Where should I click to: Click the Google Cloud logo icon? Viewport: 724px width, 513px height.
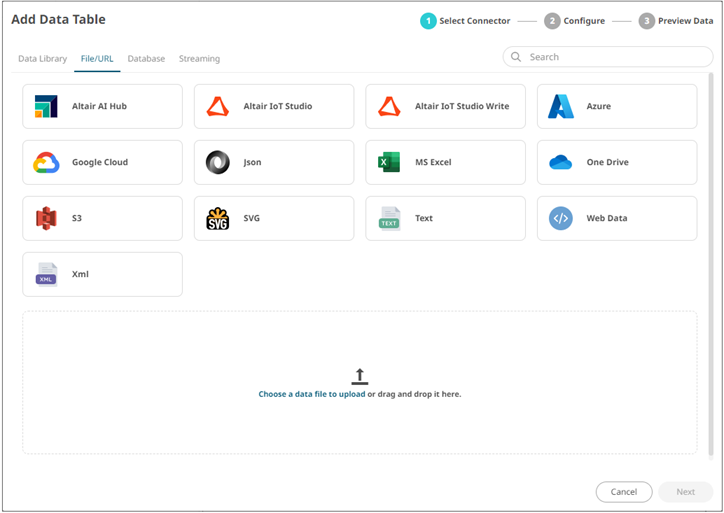point(46,163)
